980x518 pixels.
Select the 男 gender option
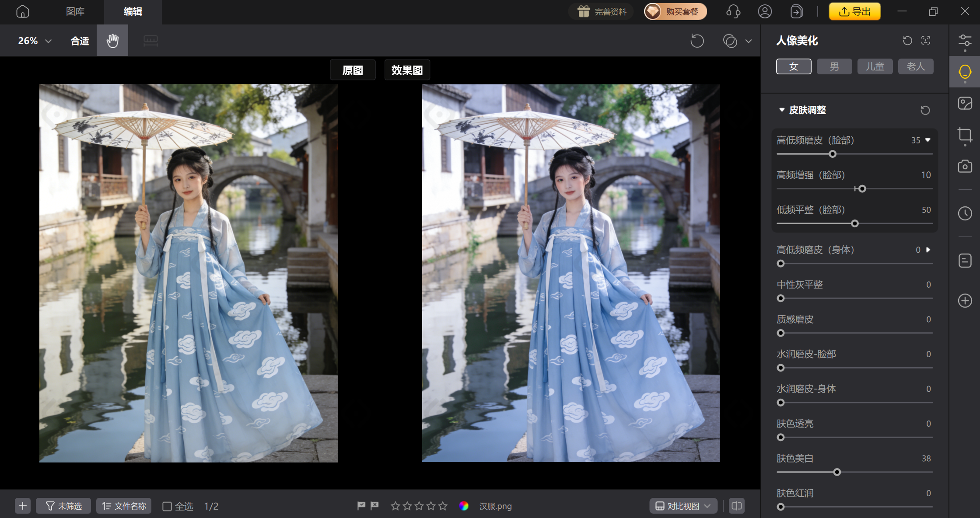834,66
